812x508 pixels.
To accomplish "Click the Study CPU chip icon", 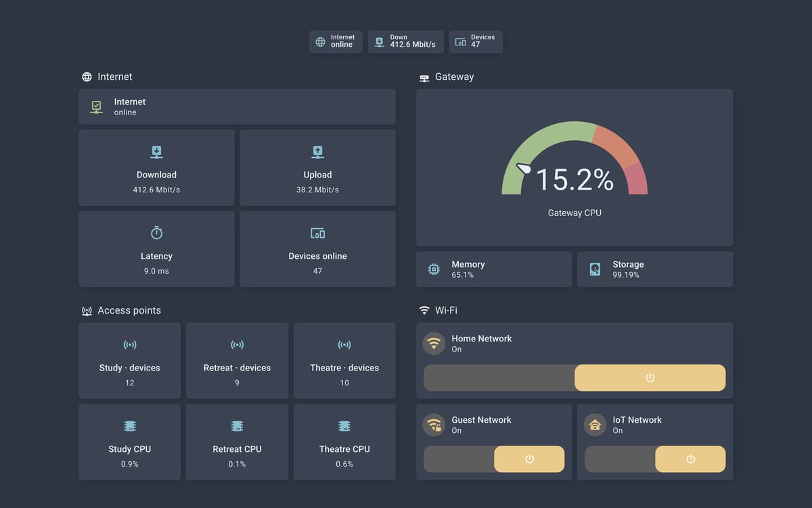I will point(130,426).
